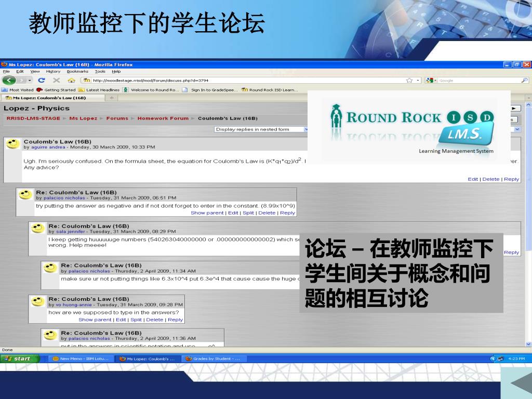Viewport: 532px width, 399px height.
Task: Go to the Firefox home icon
Action: click(x=71, y=81)
